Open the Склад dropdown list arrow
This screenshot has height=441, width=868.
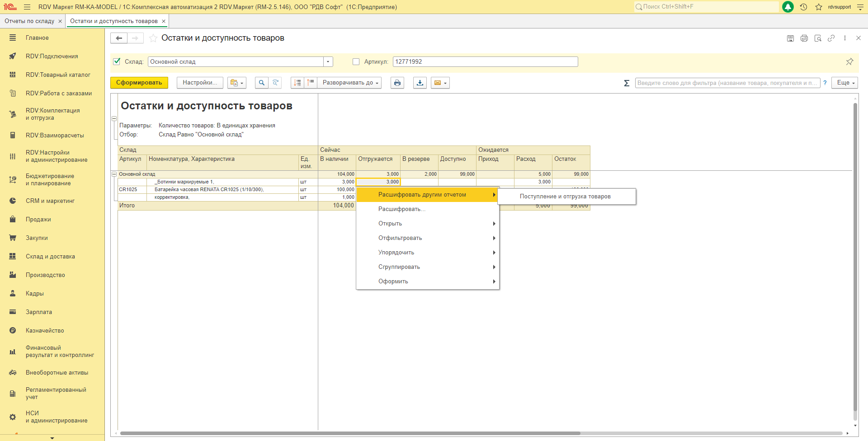click(x=328, y=62)
